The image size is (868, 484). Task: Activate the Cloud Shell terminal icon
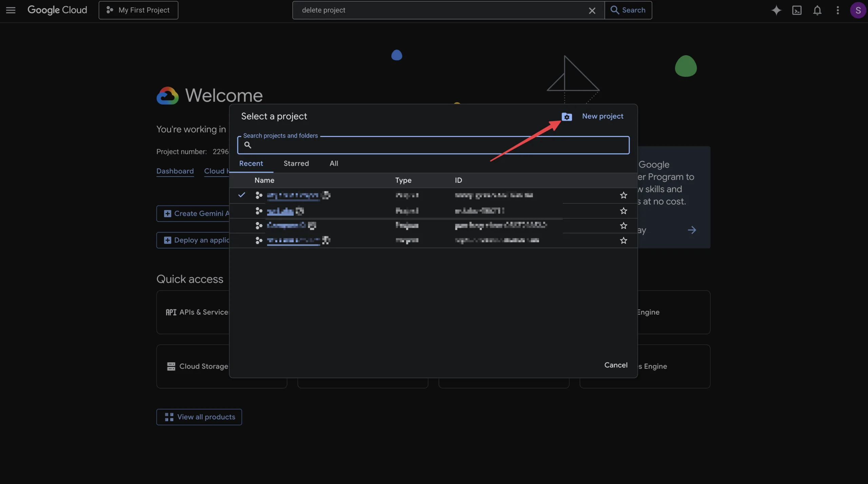pyautogui.click(x=797, y=10)
